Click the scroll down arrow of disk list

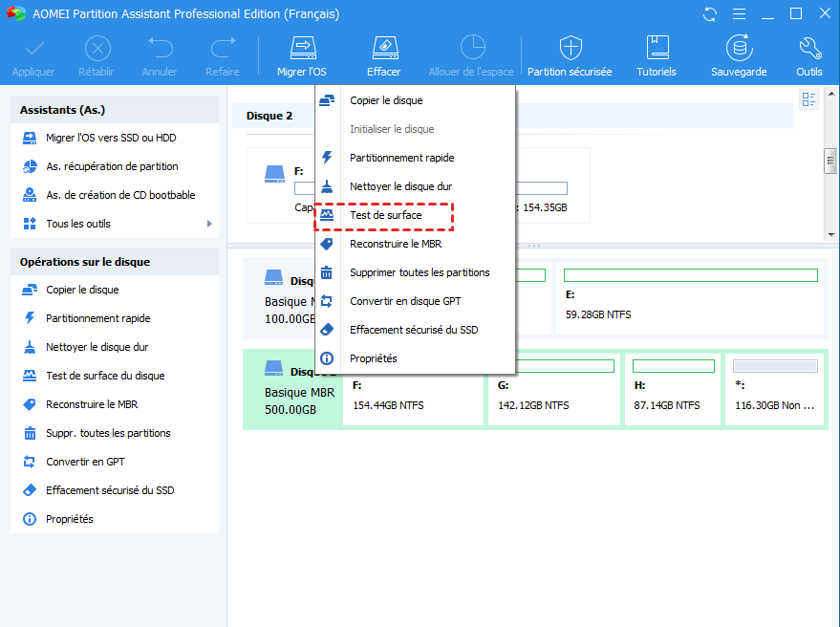coord(830,235)
